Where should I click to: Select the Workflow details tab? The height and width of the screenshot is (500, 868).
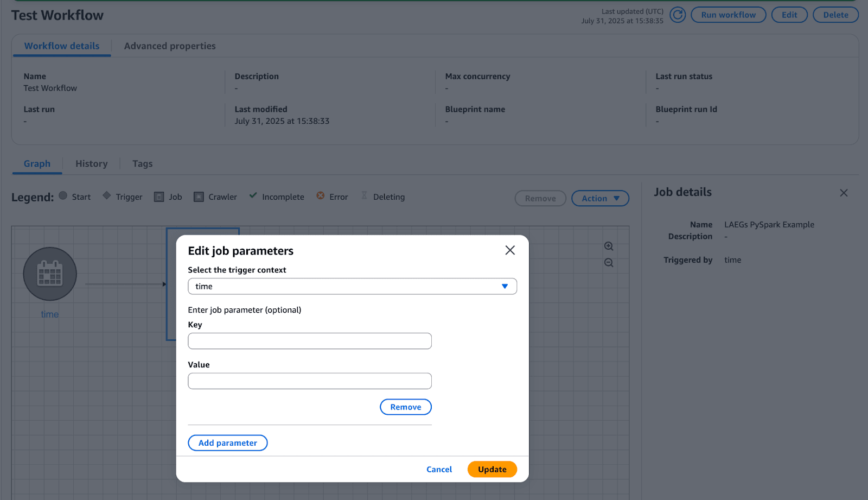point(62,46)
